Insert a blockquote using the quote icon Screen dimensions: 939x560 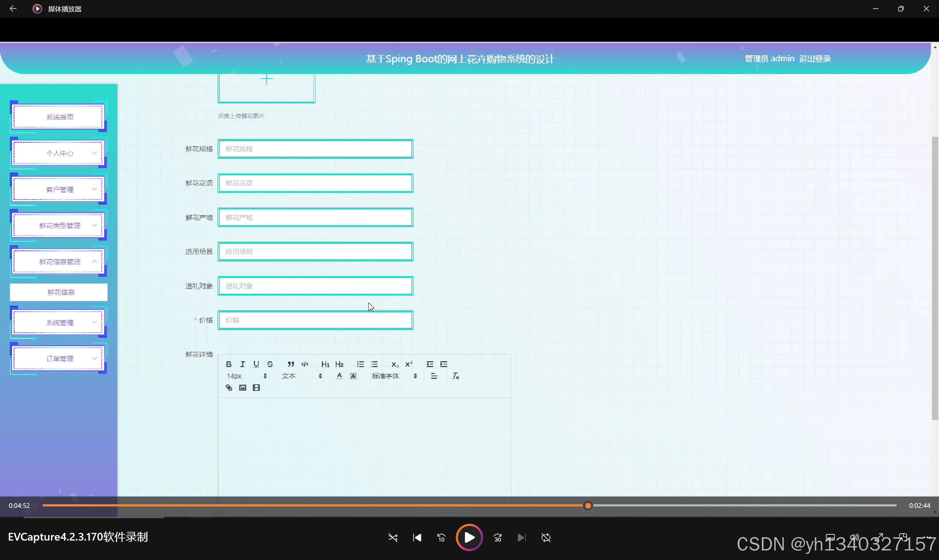click(x=291, y=364)
